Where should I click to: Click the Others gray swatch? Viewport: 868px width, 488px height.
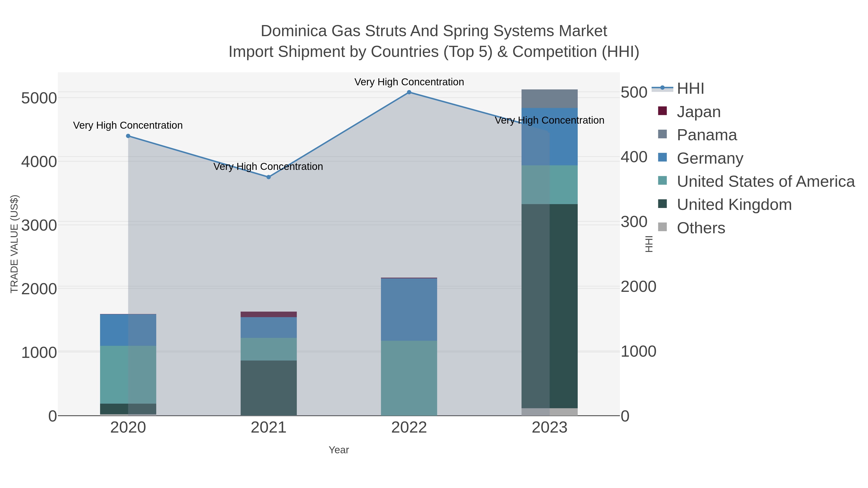(663, 227)
